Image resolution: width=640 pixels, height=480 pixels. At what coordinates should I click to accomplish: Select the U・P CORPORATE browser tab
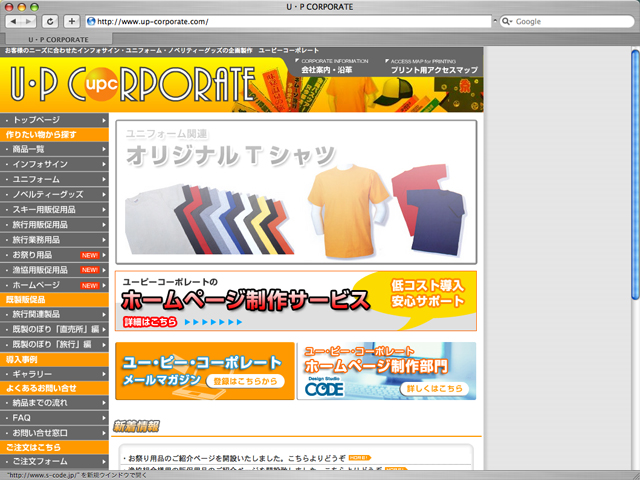(x=58, y=40)
